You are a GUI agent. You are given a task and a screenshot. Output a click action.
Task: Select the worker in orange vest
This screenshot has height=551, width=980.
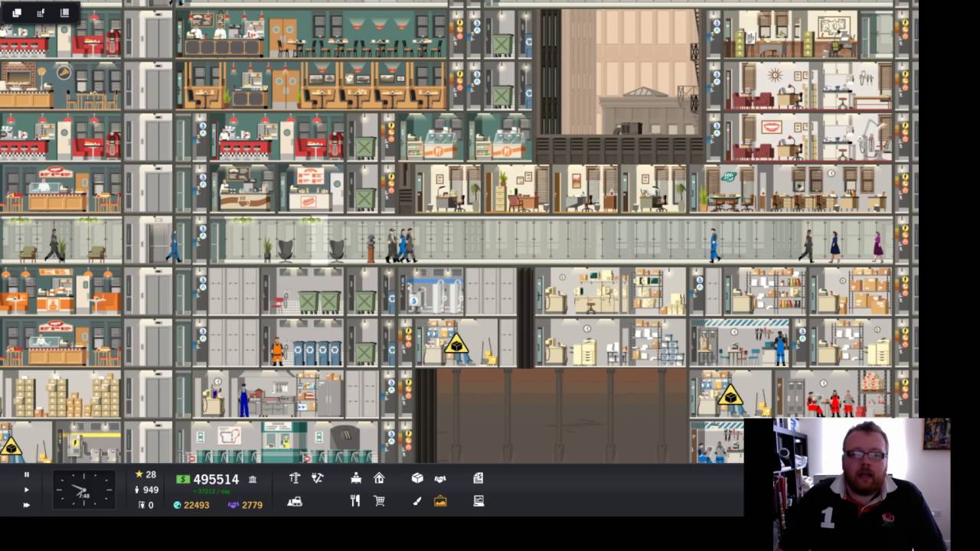pyautogui.click(x=277, y=351)
